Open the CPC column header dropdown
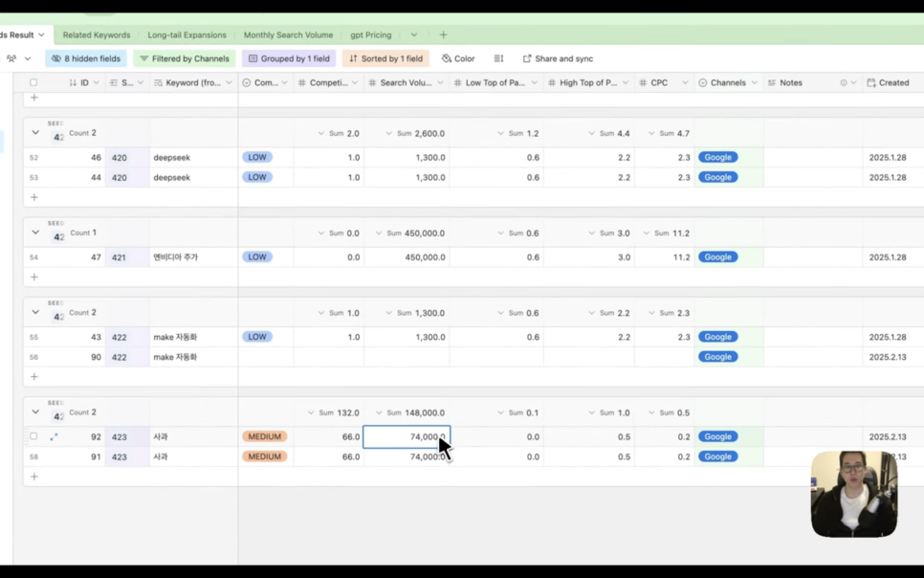Viewport: 924px width, 578px height. click(x=685, y=83)
